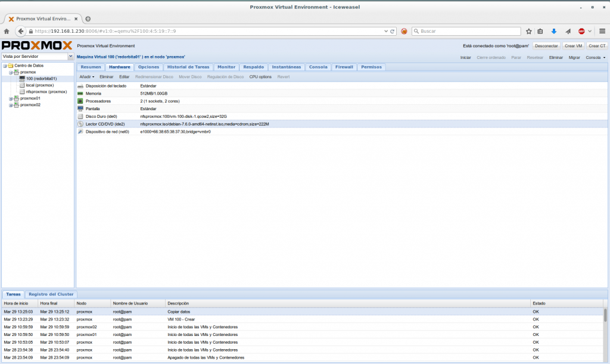Bookmark this page with the star icon
The width and height of the screenshot is (610, 364).
click(x=528, y=31)
